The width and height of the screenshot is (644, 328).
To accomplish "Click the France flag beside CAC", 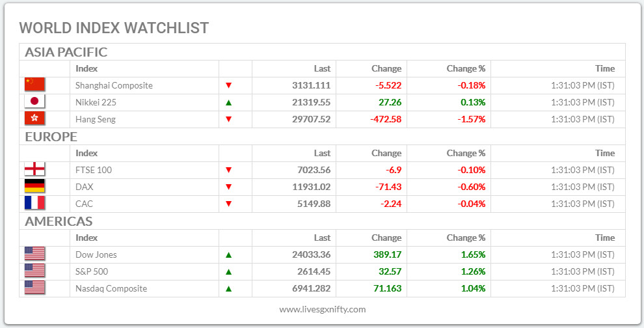I will [34, 202].
